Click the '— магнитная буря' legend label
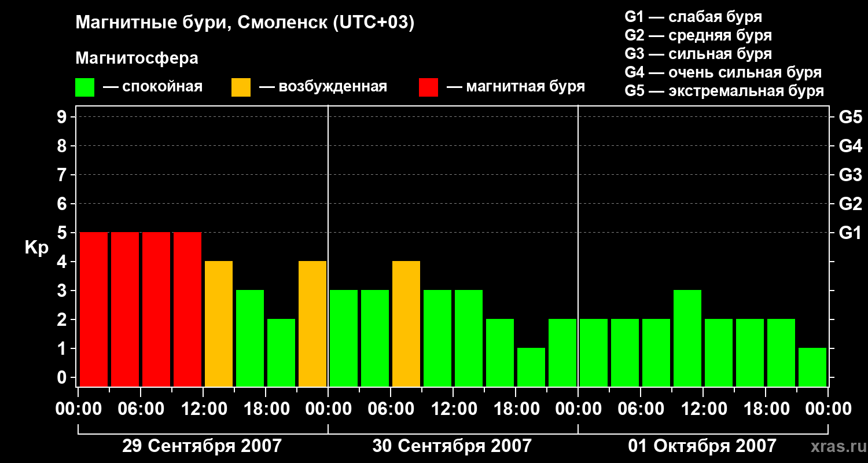The image size is (868, 463). [x=516, y=87]
